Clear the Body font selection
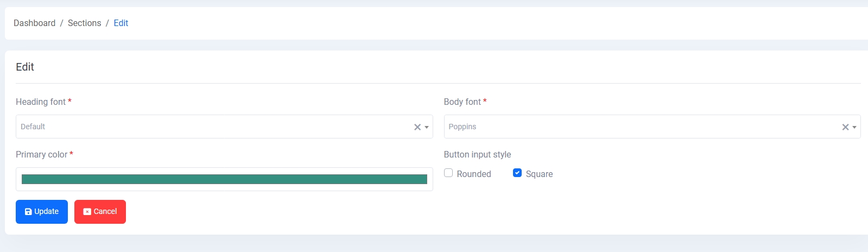 coord(845,127)
